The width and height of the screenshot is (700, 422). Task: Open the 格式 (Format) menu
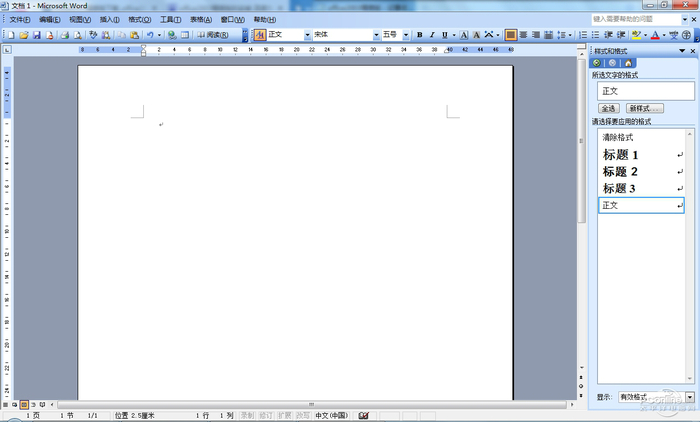[x=140, y=20]
